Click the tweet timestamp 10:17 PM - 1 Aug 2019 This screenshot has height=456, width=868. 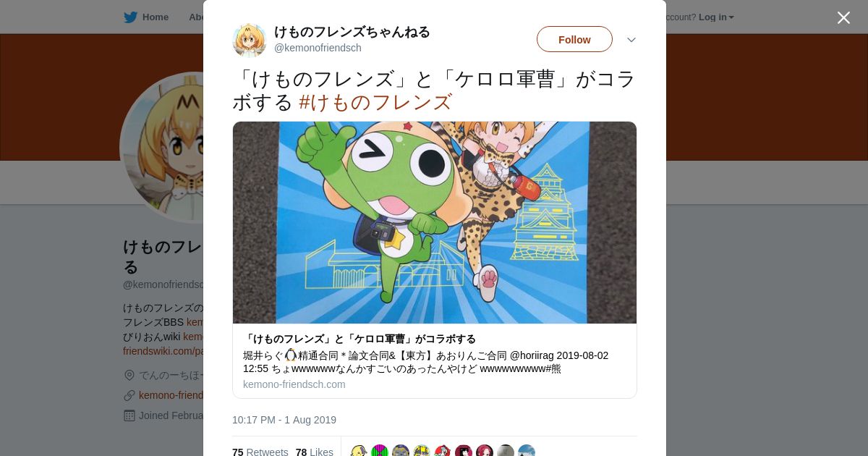point(284,420)
